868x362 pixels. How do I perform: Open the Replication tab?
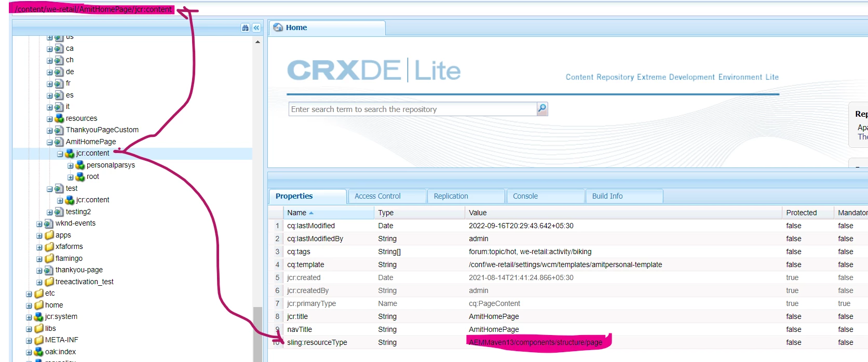pos(466,196)
